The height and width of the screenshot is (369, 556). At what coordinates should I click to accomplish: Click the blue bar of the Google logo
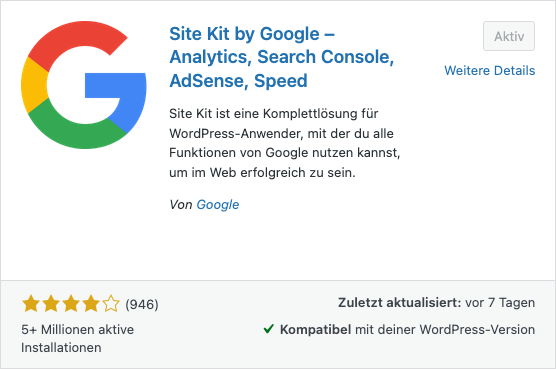click(115, 85)
